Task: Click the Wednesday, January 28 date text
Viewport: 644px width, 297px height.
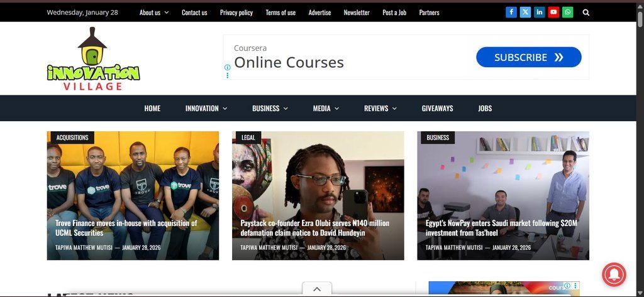Action: (x=82, y=13)
